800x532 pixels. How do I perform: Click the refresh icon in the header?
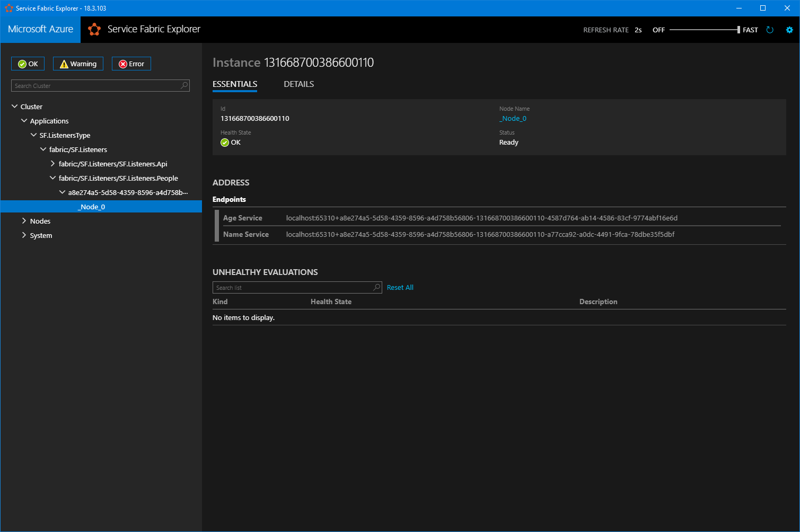[770, 30]
